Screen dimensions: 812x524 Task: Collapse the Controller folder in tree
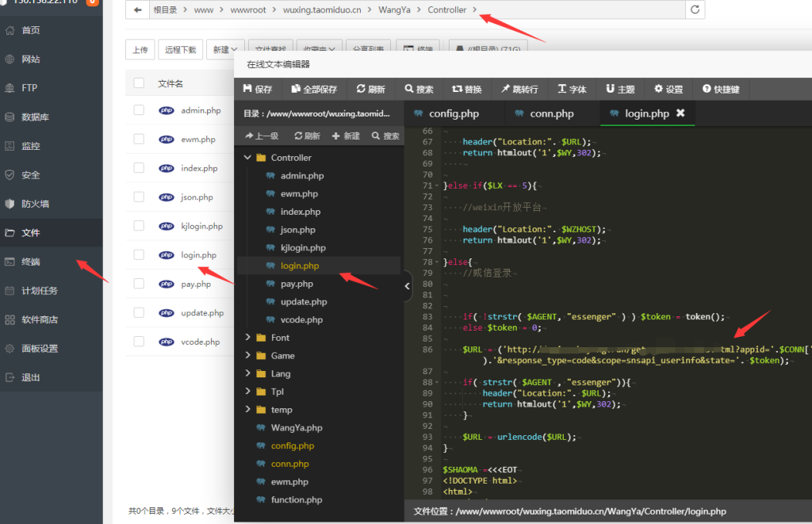click(247, 158)
